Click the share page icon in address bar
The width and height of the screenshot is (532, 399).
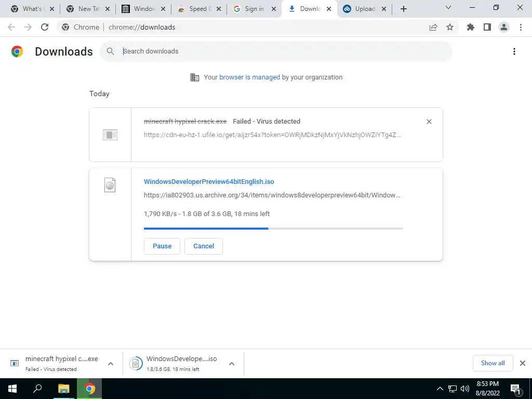(x=433, y=28)
